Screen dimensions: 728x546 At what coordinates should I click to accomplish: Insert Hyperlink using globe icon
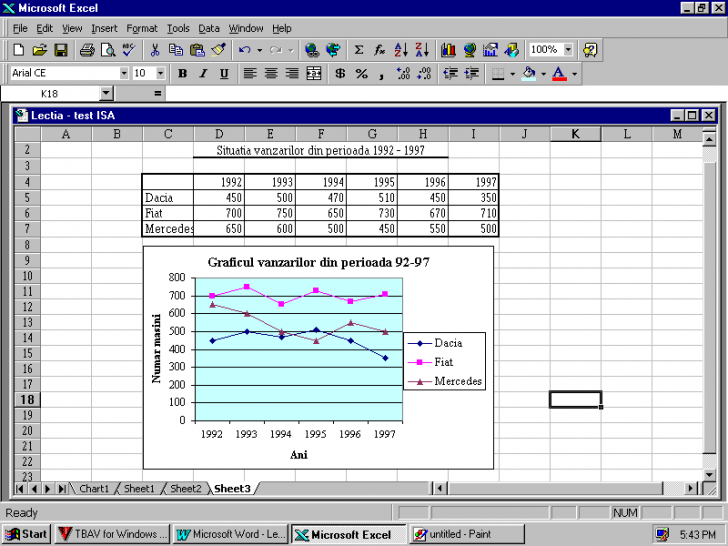tap(312, 50)
